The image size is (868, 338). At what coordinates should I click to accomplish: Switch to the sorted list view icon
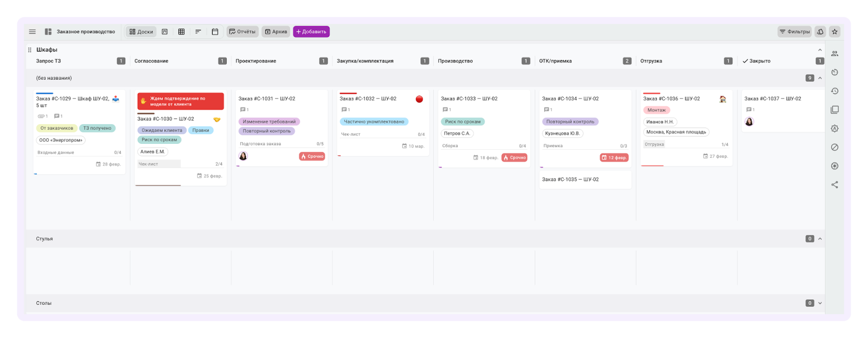coord(198,32)
